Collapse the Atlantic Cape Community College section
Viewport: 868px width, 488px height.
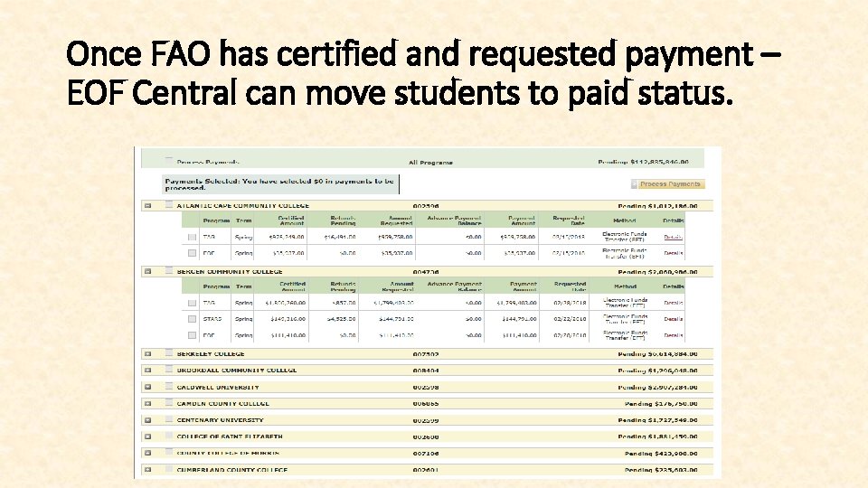[x=147, y=206]
